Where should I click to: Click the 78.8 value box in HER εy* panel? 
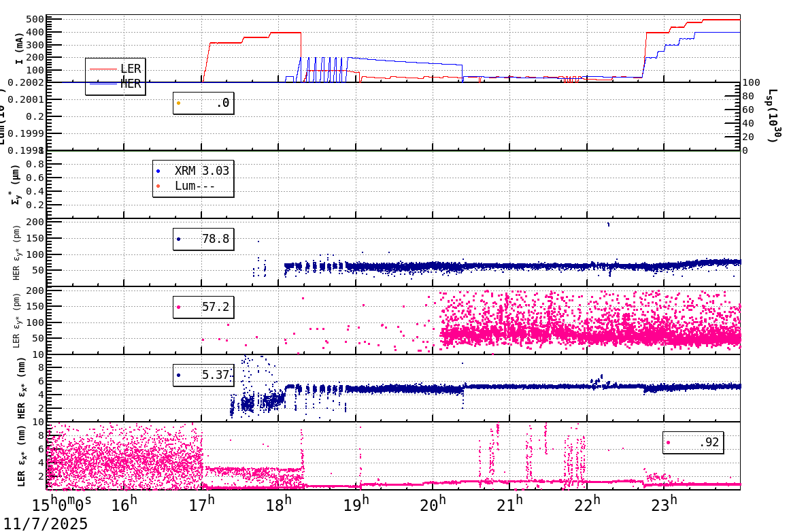pos(203,239)
